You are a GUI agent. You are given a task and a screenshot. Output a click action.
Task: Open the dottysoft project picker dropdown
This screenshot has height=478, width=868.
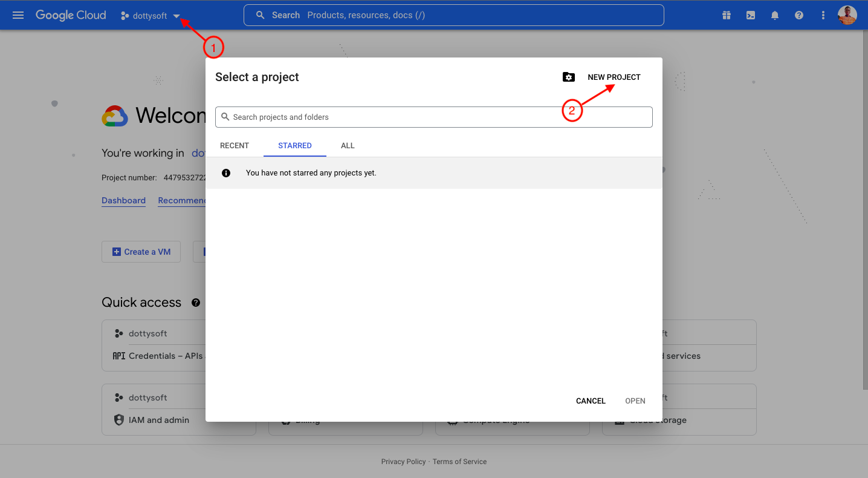click(x=150, y=16)
